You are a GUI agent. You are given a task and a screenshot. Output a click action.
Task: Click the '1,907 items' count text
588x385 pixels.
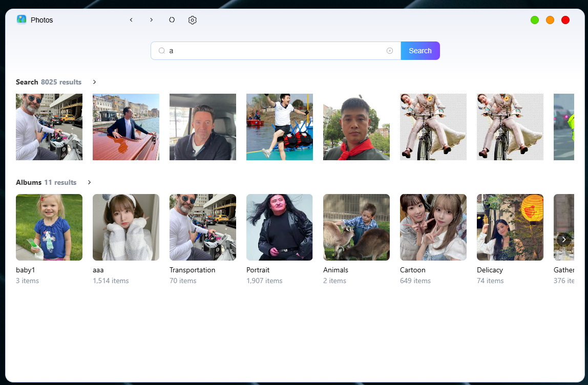click(x=264, y=281)
